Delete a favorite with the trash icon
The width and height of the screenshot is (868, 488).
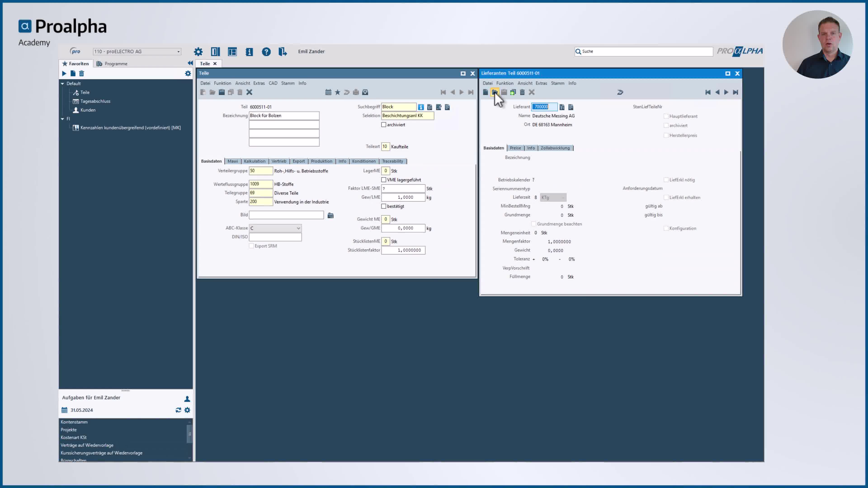tap(82, 73)
